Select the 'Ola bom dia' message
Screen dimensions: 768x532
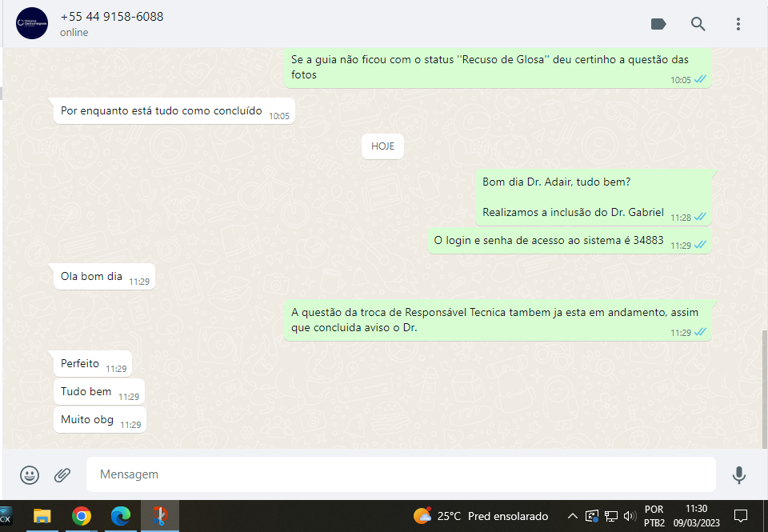click(x=104, y=276)
